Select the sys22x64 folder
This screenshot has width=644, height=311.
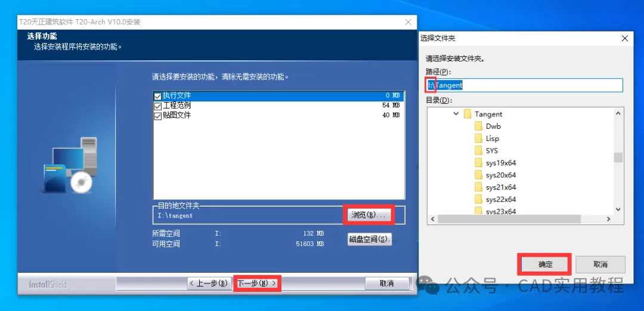[x=501, y=199]
